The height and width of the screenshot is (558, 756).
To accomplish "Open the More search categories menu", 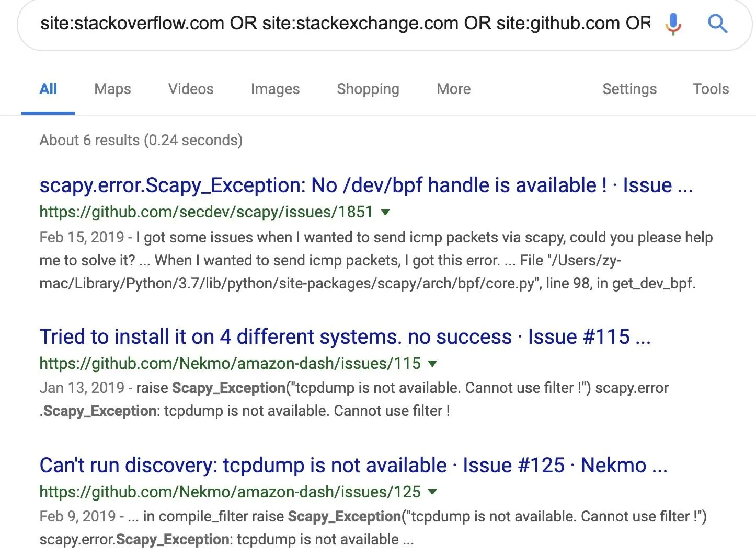I will tap(454, 89).
